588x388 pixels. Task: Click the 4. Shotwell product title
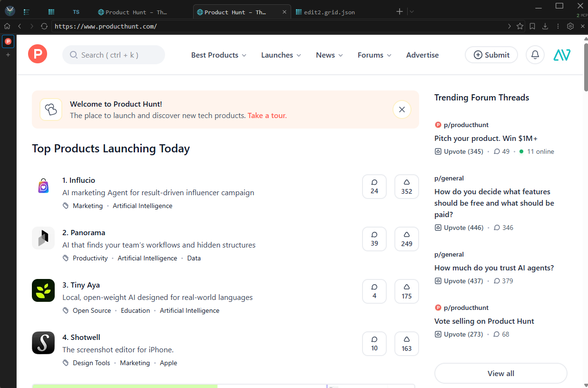[81, 337]
